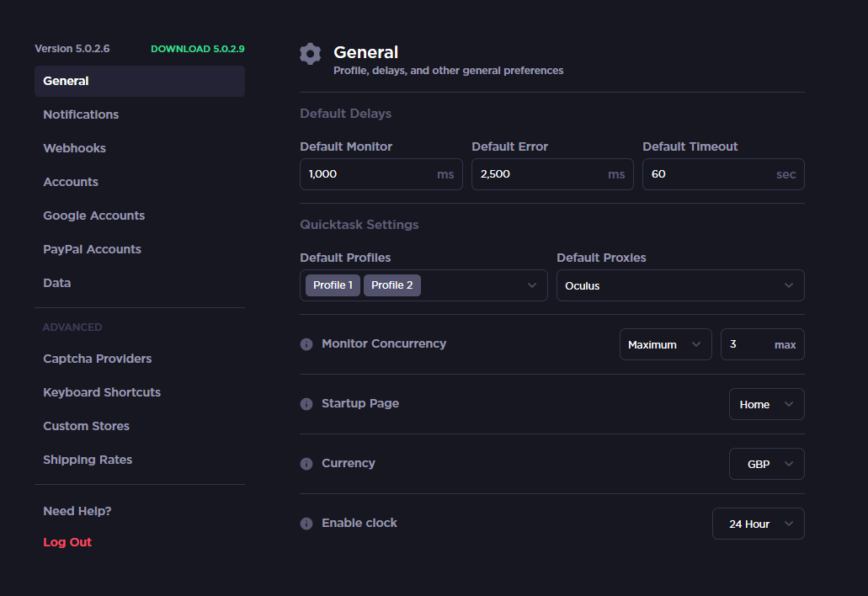Select PayPal Accounts in sidebar
The height and width of the screenshot is (596, 868).
[x=92, y=249]
